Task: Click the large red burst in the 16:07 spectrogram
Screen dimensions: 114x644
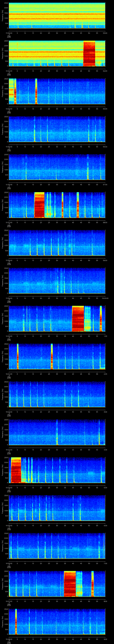Action: pyautogui.click(x=70, y=584)
